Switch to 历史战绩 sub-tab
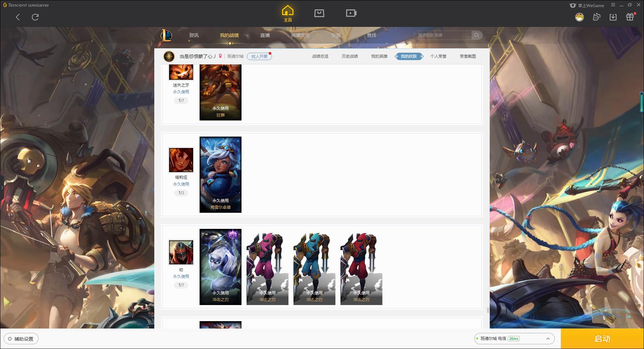 pyautogui.click(x=350, y=56)
